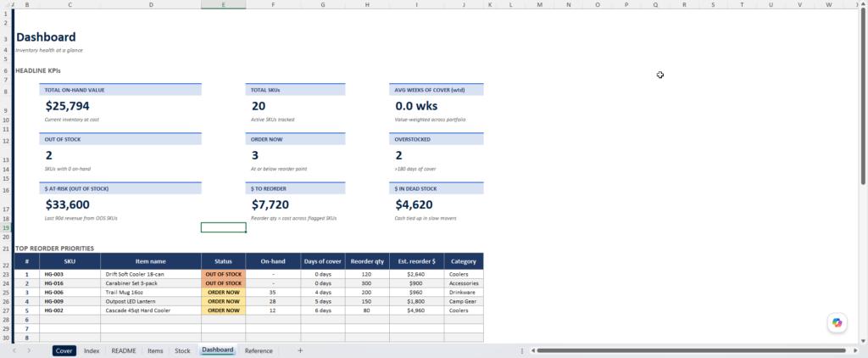Click ORDER NOW status for HG-006
The height and width of the screenshot is (358, 868).
tap(223, 293)
